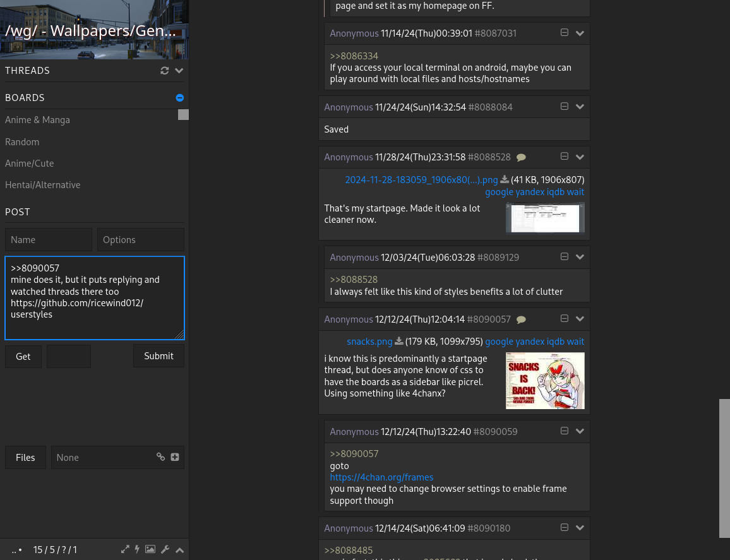Click quote link >>8086334

click(x=354, y=56)
